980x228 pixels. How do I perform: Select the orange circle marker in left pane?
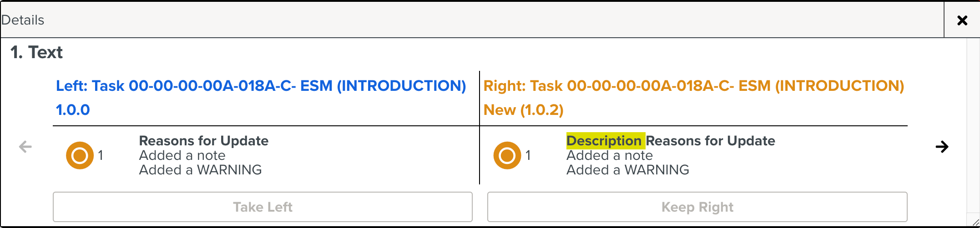pos(80,155)
